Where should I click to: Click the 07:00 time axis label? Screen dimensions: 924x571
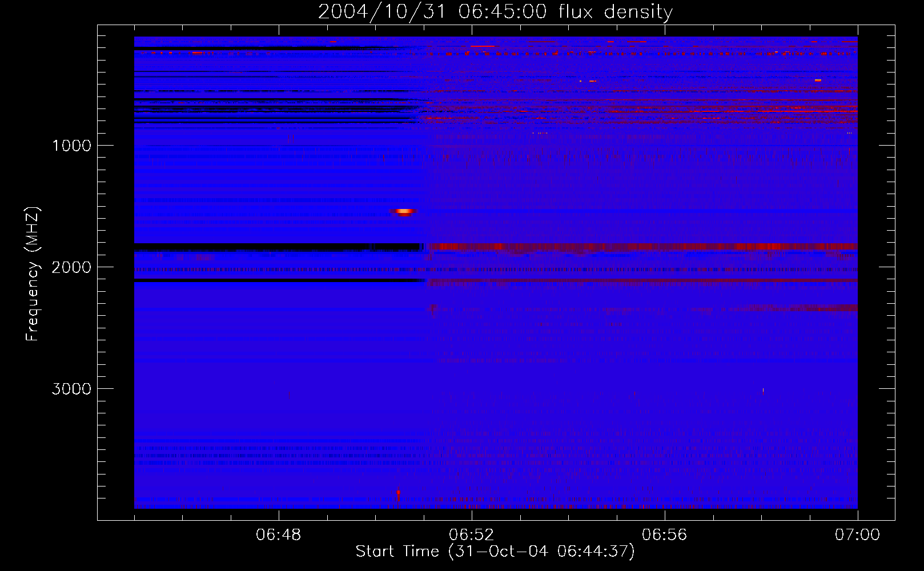[x=857, y=535]
